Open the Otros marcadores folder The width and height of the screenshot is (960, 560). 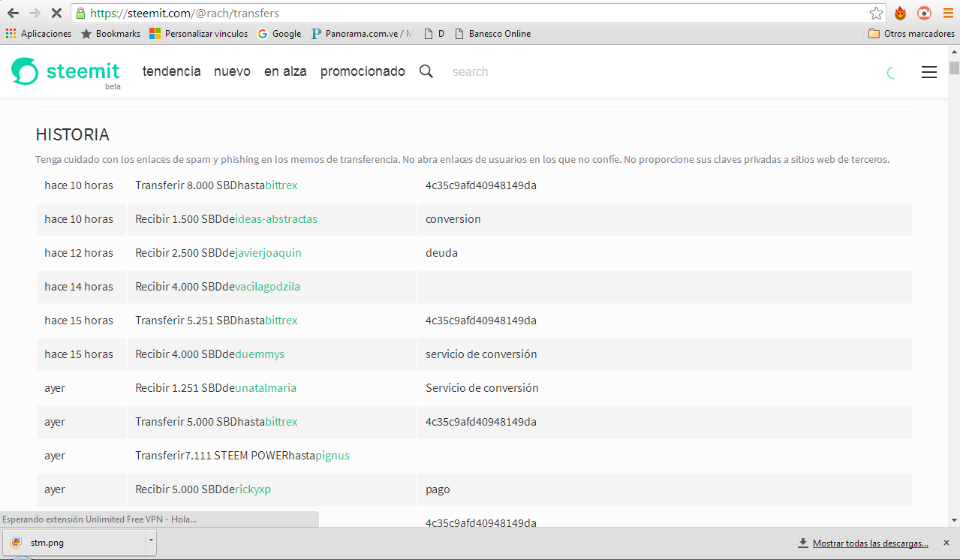point(911,34)
